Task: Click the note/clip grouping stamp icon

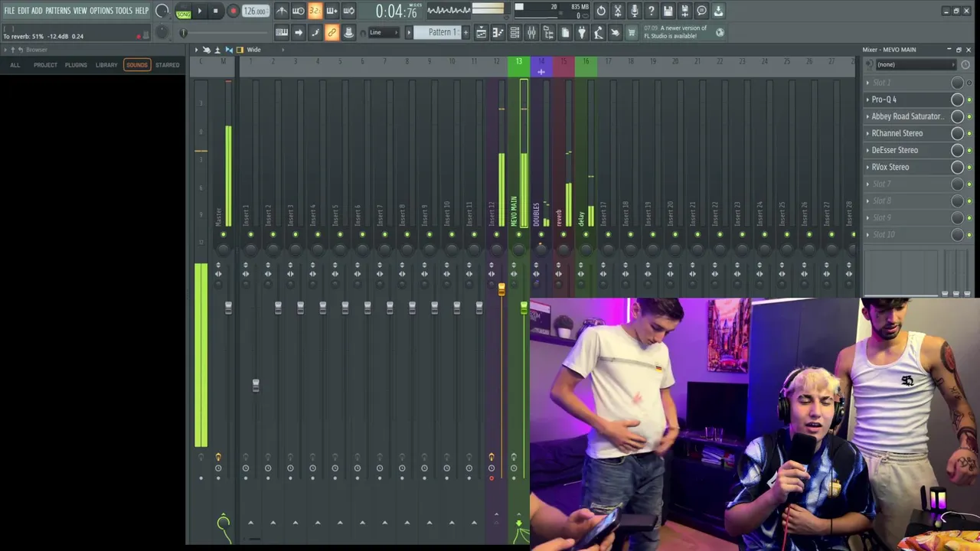Action: point(348,32)
